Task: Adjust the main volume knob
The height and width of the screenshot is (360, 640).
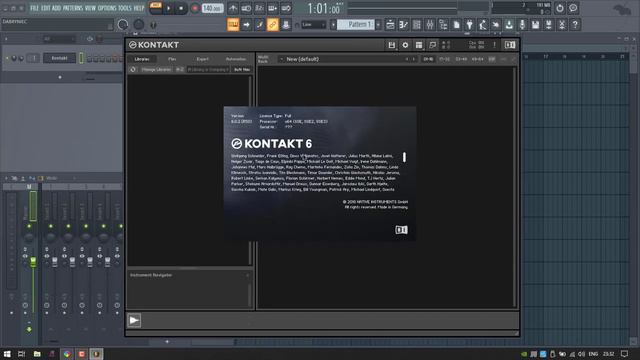Action: pyautogui.click(x=123, y=25)
